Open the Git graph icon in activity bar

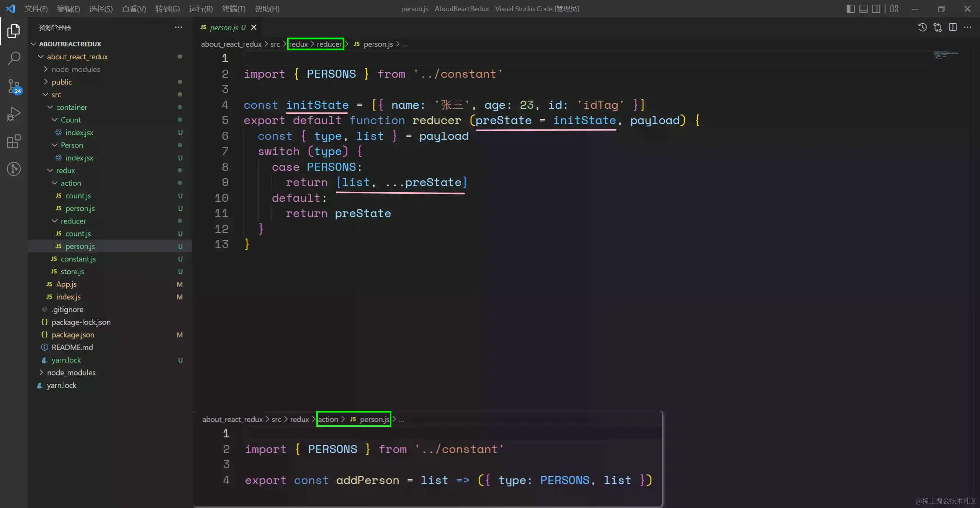tap(14, 169)
